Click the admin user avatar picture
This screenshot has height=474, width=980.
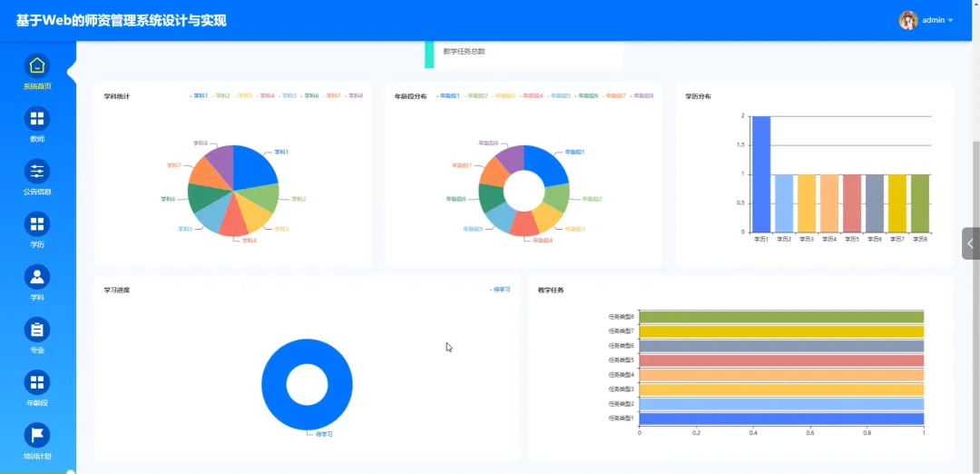[x=907, y=20]
